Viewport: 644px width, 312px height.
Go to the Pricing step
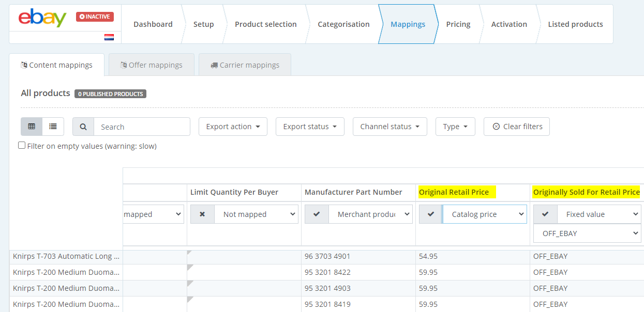coord(458,24)
